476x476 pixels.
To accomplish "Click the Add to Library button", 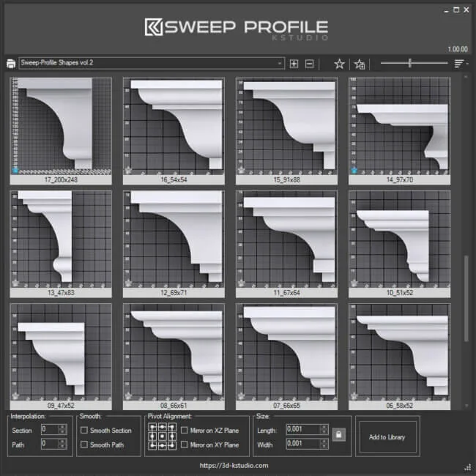I will pyautogui.click(x=387, y=437).
